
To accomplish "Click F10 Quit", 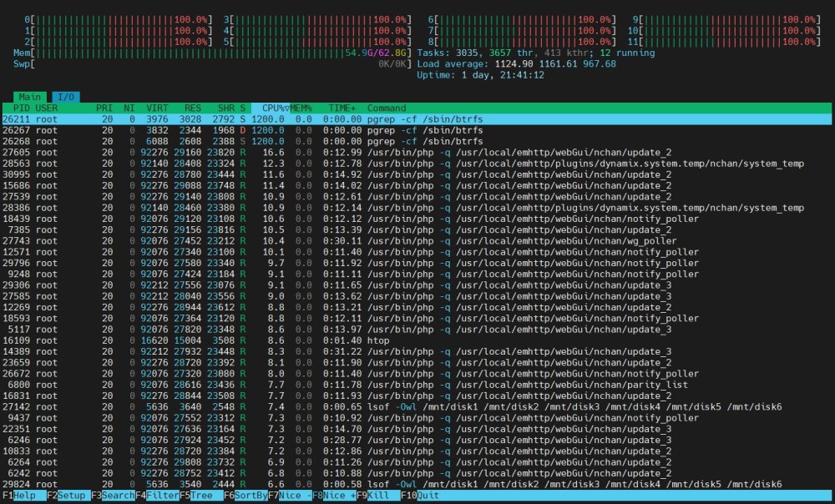I will click(x=421, y=496).
